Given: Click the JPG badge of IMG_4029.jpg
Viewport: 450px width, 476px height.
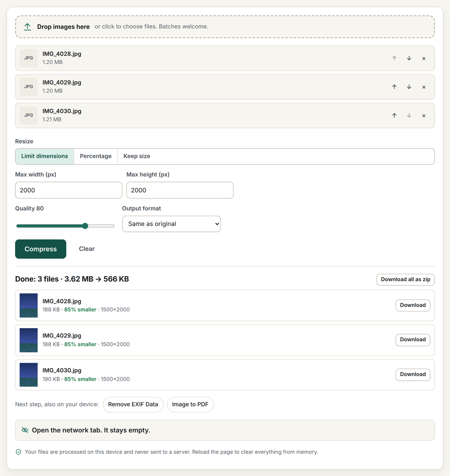Looking at the screenshot, I should tap(28, 87).
